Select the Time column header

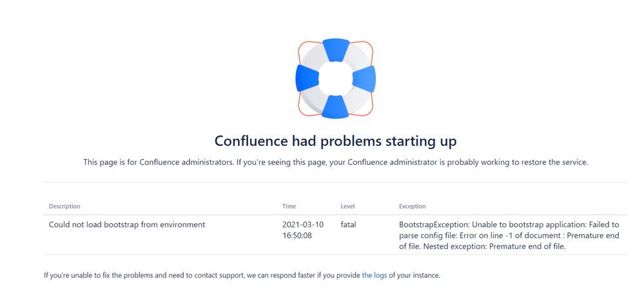[289, 207]
